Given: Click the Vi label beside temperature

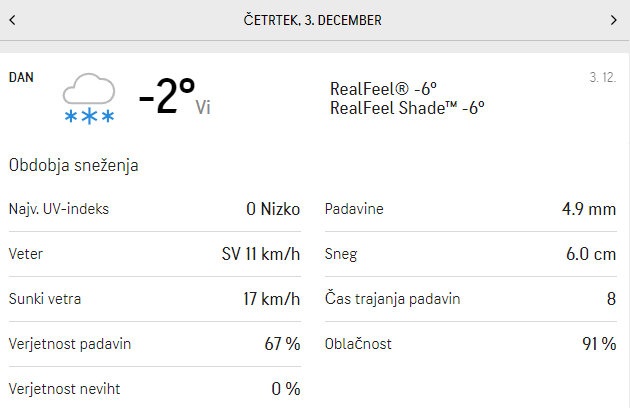Looking at the screenshot, I should pos(203,107).
